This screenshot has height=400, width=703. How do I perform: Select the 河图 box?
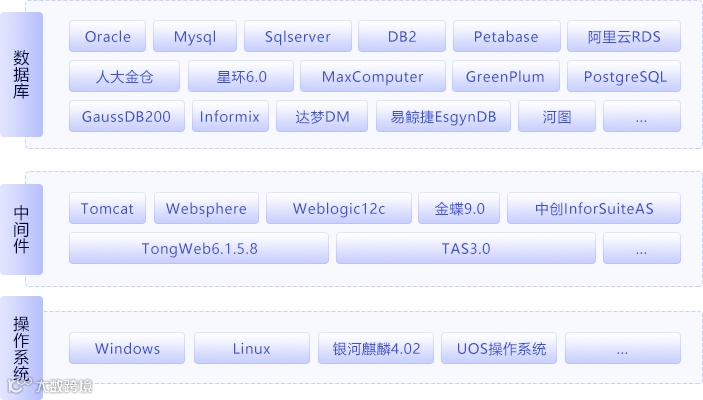coord(557,116)
